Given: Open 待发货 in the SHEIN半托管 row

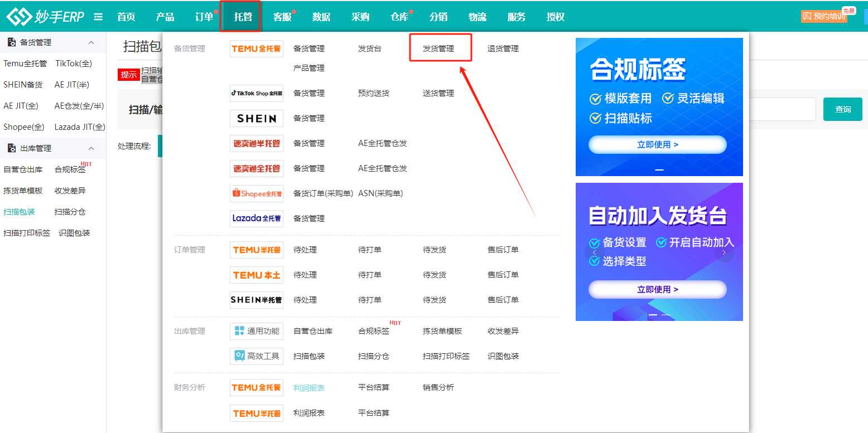Looking at the screenshot, I should (435, 300).
